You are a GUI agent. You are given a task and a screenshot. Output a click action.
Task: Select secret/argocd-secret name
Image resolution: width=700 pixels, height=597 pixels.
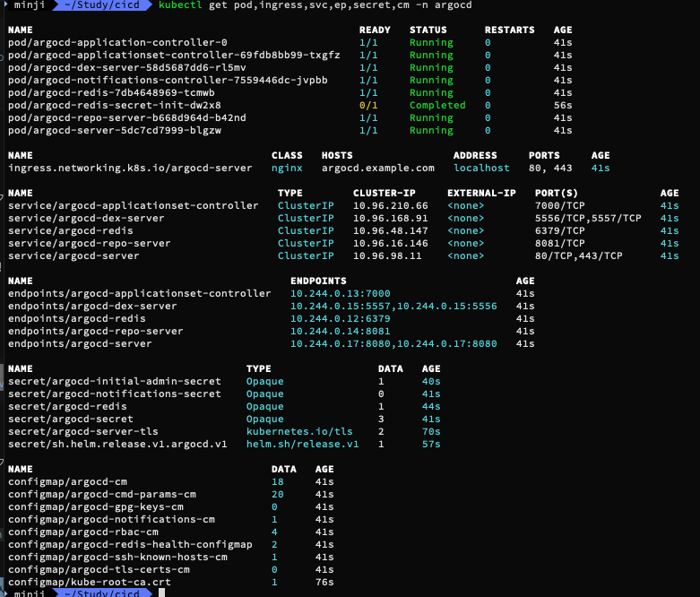pos(71,419)
